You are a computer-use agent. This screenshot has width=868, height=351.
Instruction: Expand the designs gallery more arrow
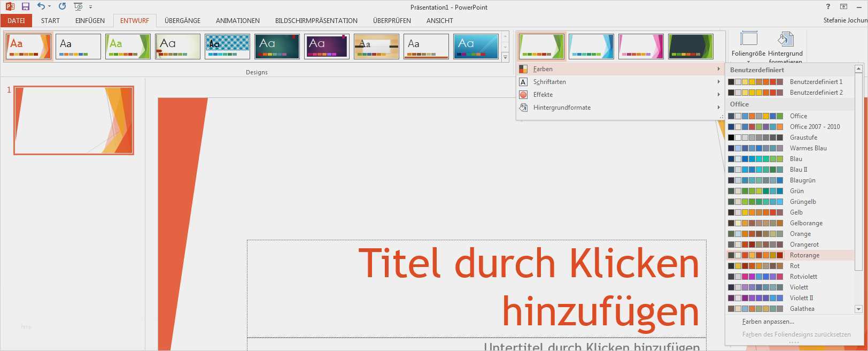(x=505, y=57)
